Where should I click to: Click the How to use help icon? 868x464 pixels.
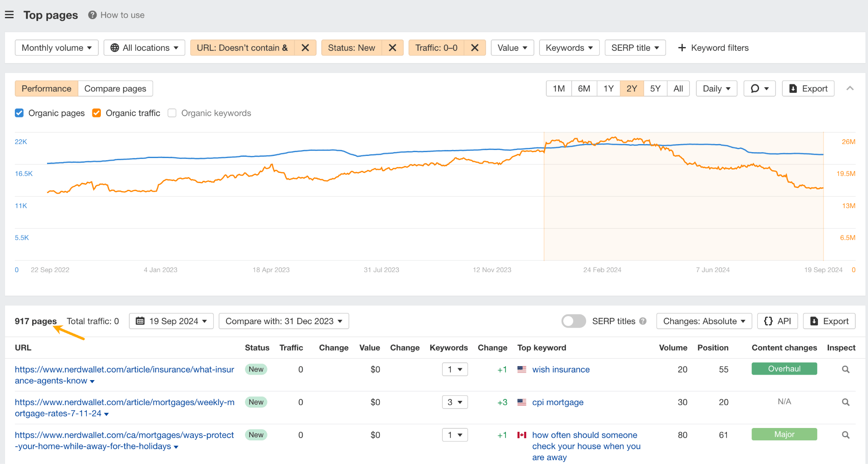[x=92, y=15]
